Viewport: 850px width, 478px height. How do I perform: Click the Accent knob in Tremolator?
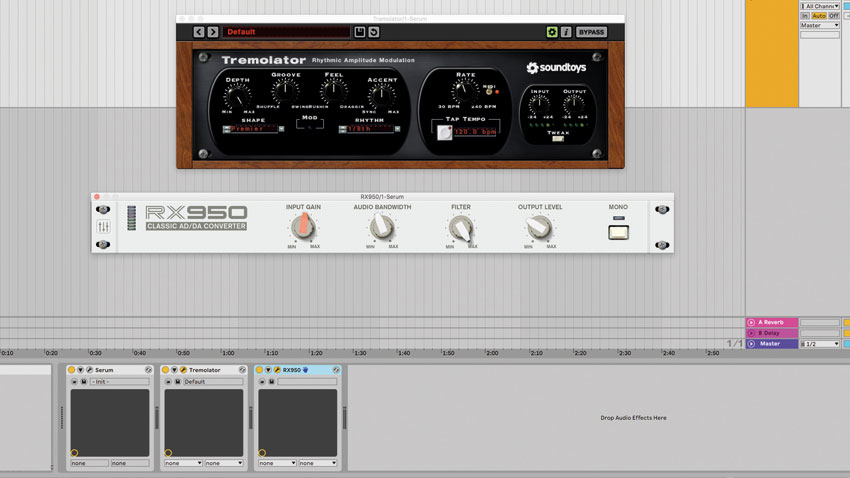pyautogui.click(x=382, y=96)
